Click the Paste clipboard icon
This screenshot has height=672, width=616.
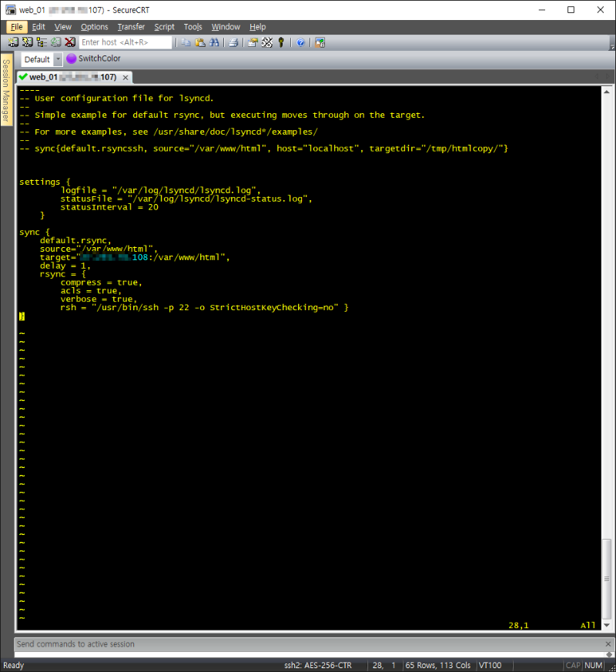(x=199, y=43)
